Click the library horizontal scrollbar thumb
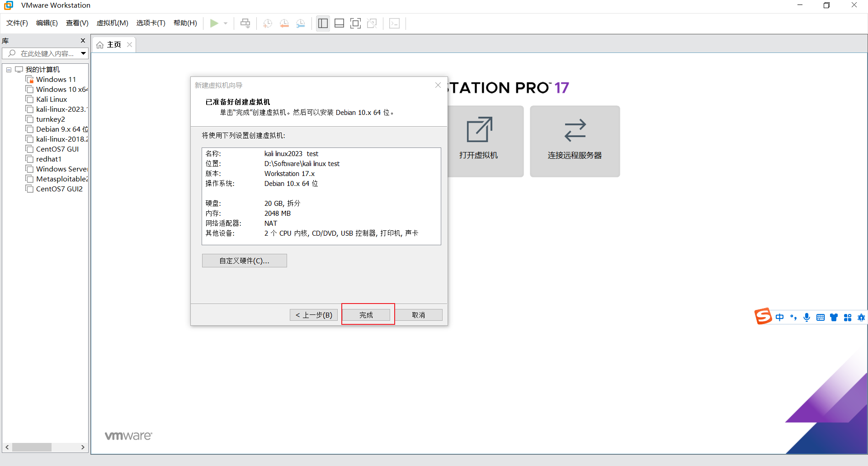The height and width of the screenshot is (466, 868). coord(32,447)
